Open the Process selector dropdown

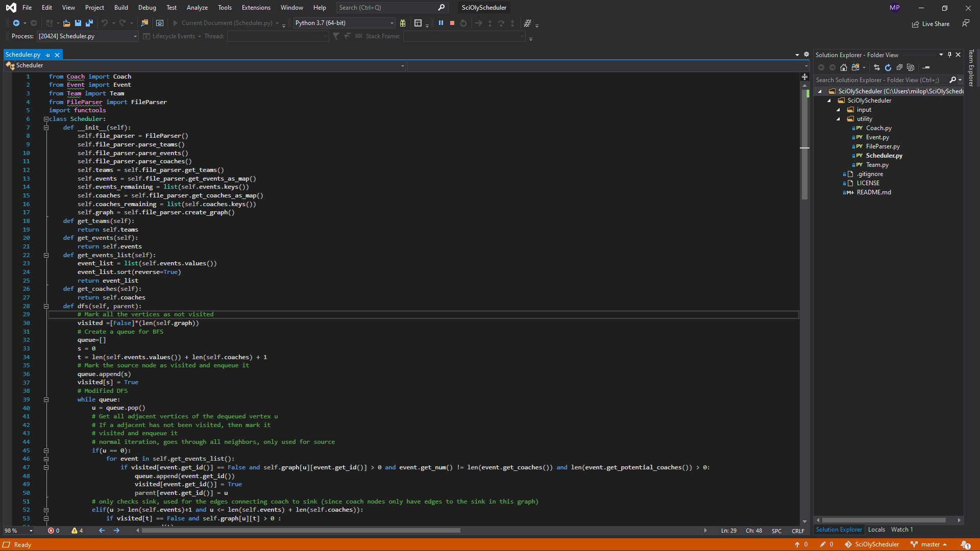135,36
